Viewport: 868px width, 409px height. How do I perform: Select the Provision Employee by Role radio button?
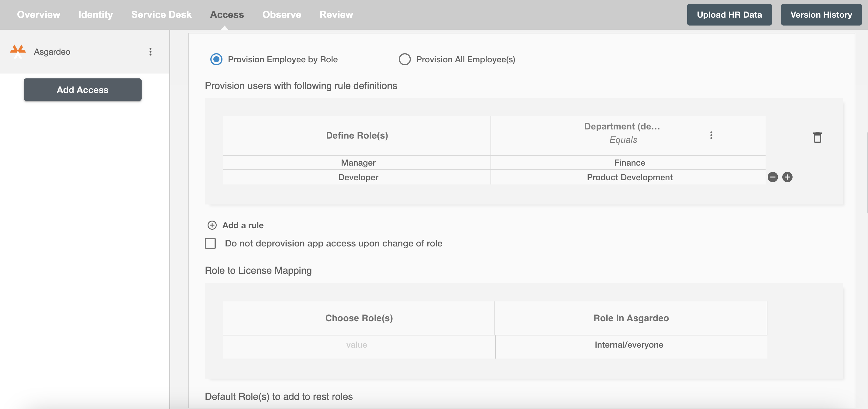216,58
